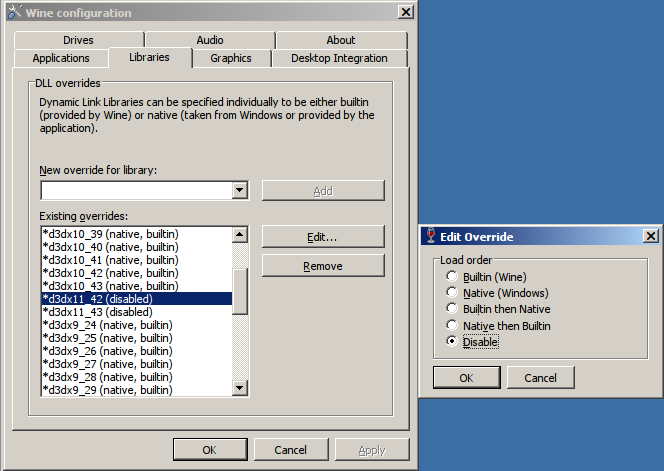Select *d3dx9_26 (native, builtin) entry
The image size is (664, 471).
point(137,351)
